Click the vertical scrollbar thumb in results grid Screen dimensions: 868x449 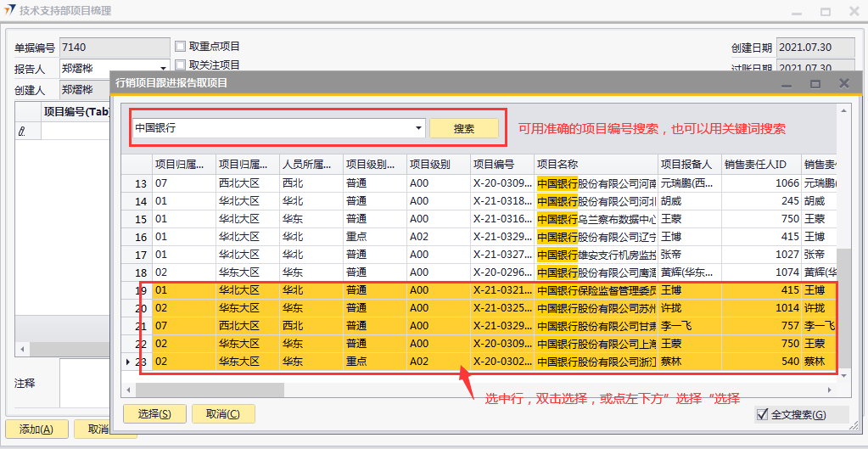pyautogui.click(x=843, y=314)
